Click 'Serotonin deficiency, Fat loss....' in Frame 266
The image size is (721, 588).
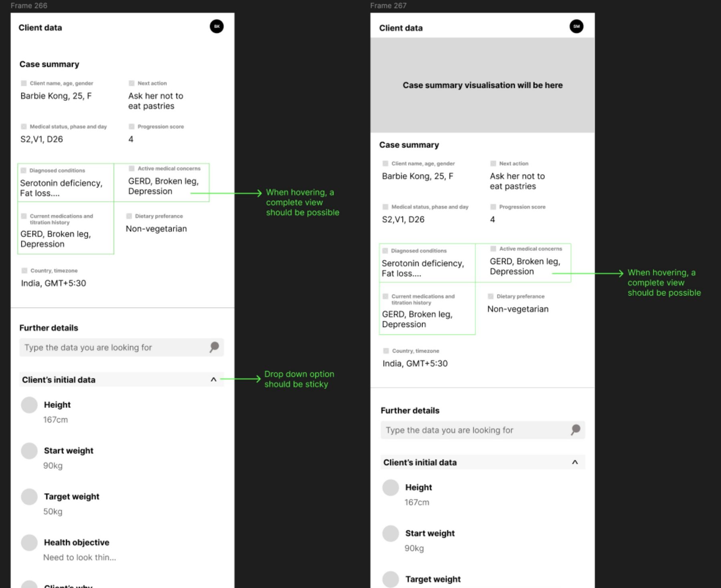click(61, 188)
